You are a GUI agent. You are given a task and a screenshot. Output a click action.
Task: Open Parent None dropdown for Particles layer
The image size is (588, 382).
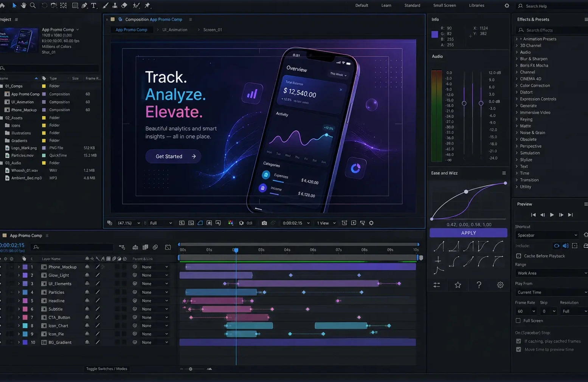[x=155, y=292]
